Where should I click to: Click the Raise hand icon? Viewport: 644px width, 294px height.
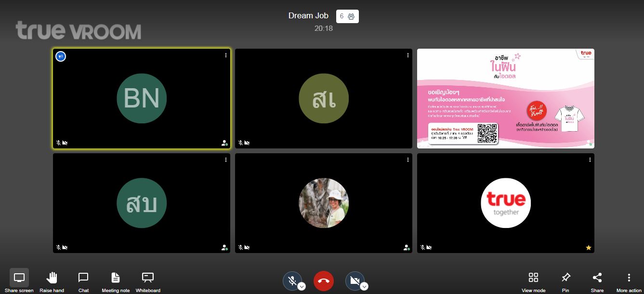(52, 278)
